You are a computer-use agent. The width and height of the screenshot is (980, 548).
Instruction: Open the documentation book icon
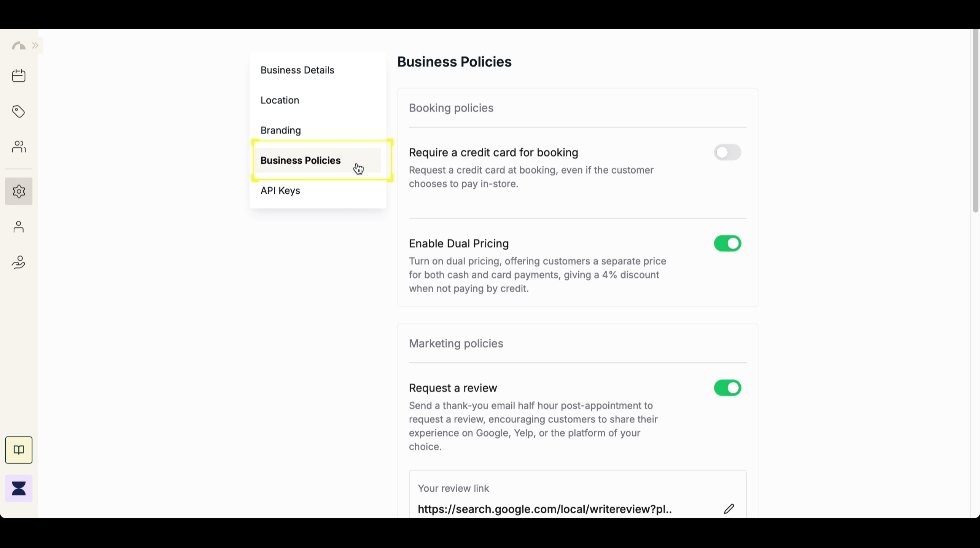[x=18, y=450]
